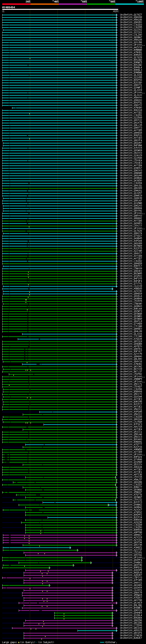This screenshot has width=146, height=644.
Task: Click the purple ~60% legend segment
Action: click(x=73, y=4)
